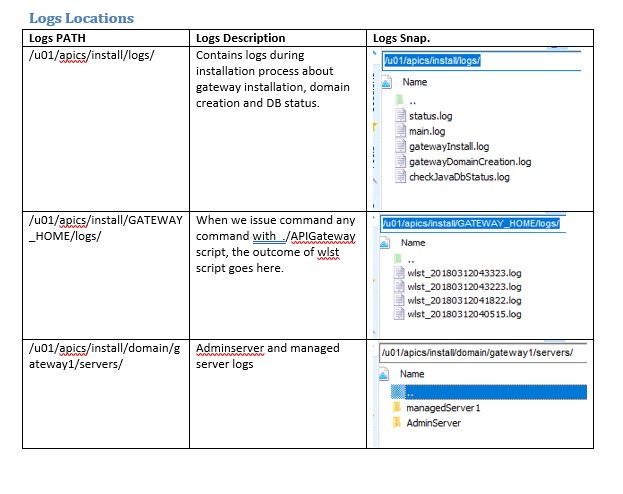The image size is (623, 494).
Task: Focus the GATEWAY_HOME/logs path field
Action: tap(474, 223)
